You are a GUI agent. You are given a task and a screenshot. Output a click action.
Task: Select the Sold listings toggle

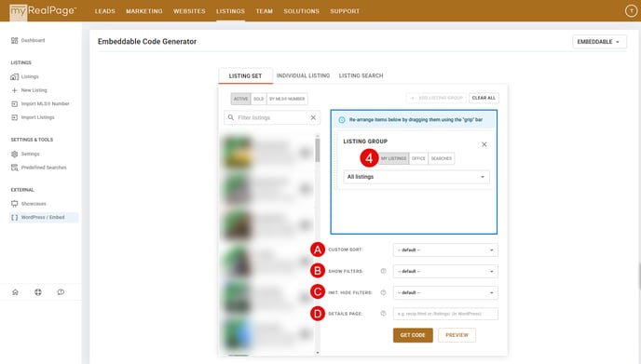click(x=259, y=99)
